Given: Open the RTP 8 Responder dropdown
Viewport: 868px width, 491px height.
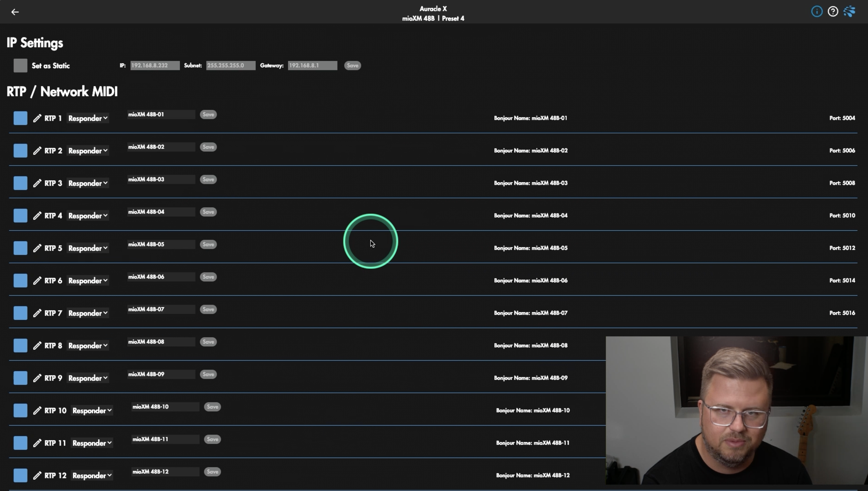Looking at the screenshot, I should 88,346.
